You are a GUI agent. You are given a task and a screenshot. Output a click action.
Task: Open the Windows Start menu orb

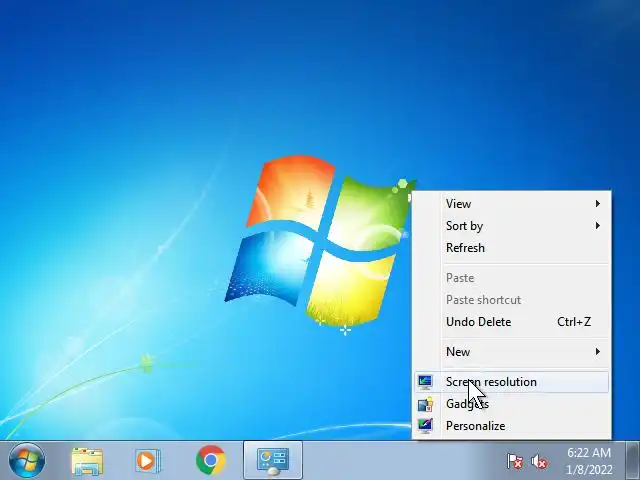tap(27, 461)
